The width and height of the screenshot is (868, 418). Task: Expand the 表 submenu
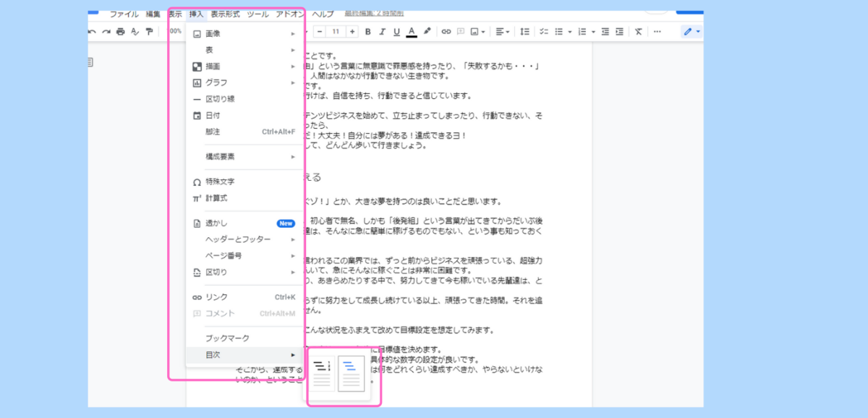(244, 50)
